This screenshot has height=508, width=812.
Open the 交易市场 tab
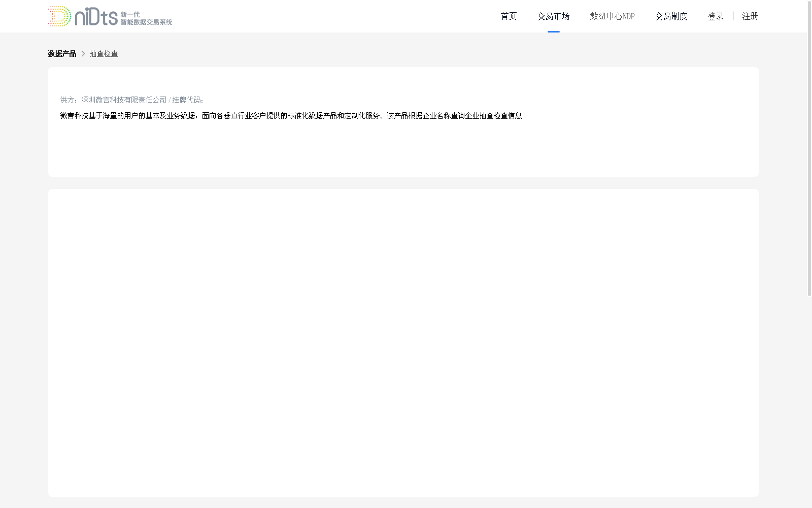[553, 16]
